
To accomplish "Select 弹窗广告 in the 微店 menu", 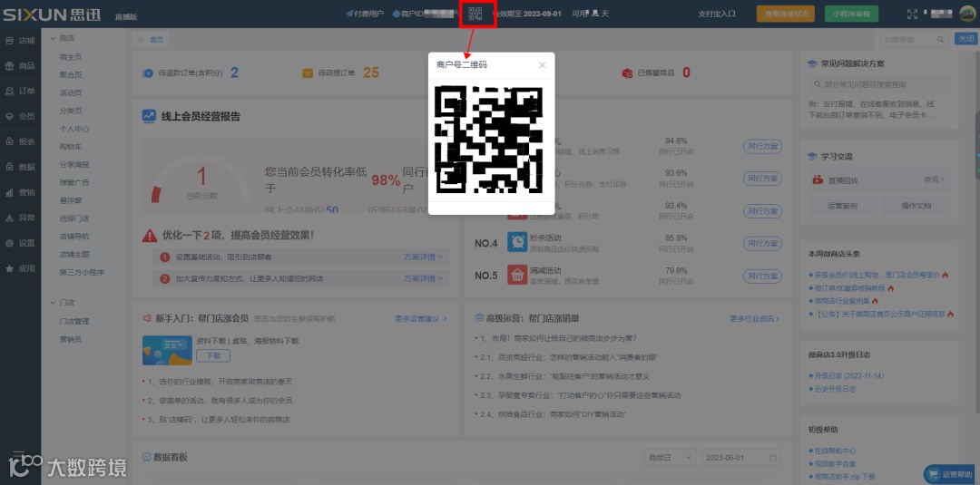I will (74, 183).
